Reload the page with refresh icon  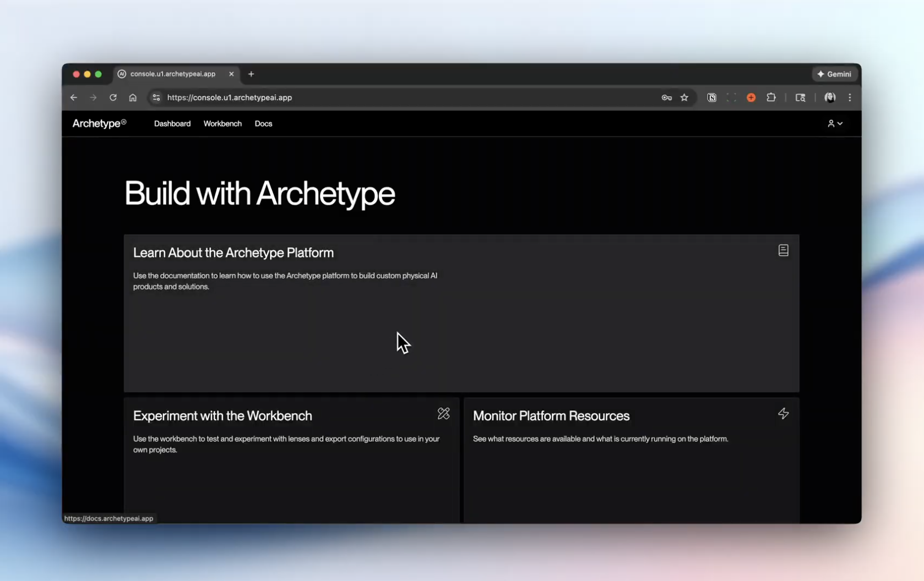(113, 97)
